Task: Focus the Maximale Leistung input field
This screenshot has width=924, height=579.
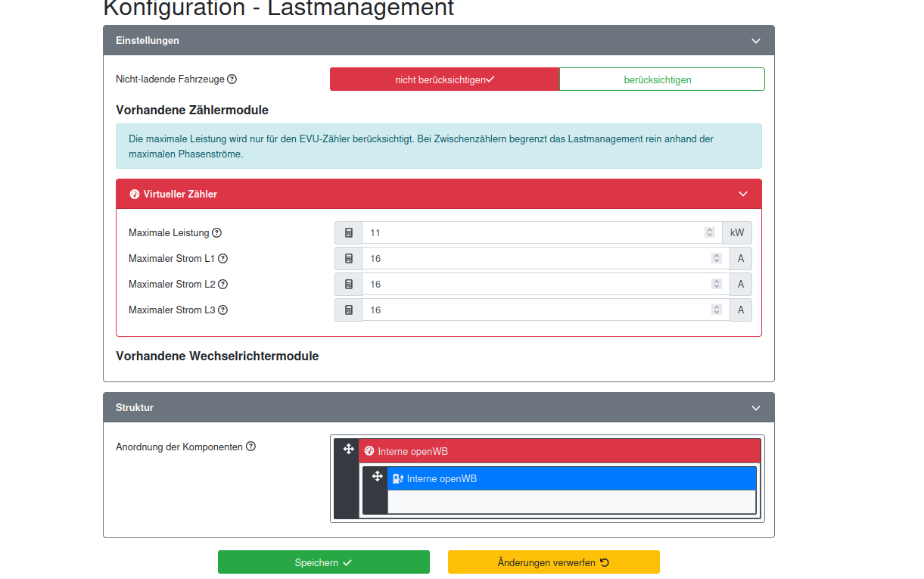Action: [x=542, y=232]
